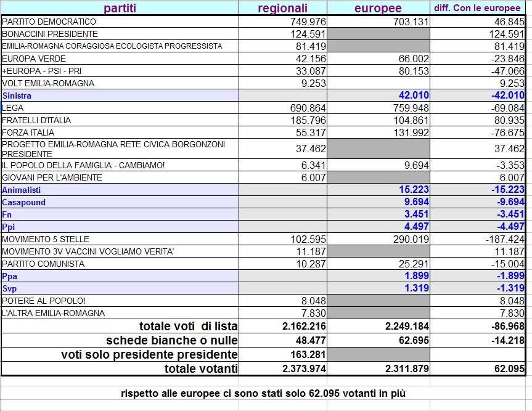
Task: Select the value 185.796
Action: (x=308, y=120)
